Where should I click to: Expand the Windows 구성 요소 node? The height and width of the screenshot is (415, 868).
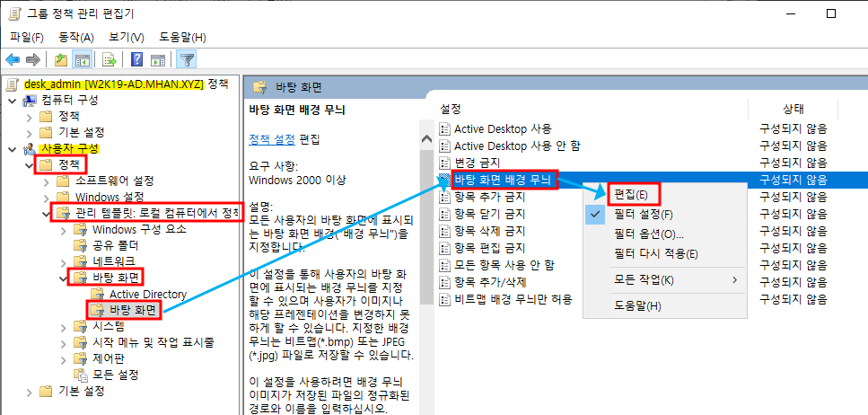(65, 229)
